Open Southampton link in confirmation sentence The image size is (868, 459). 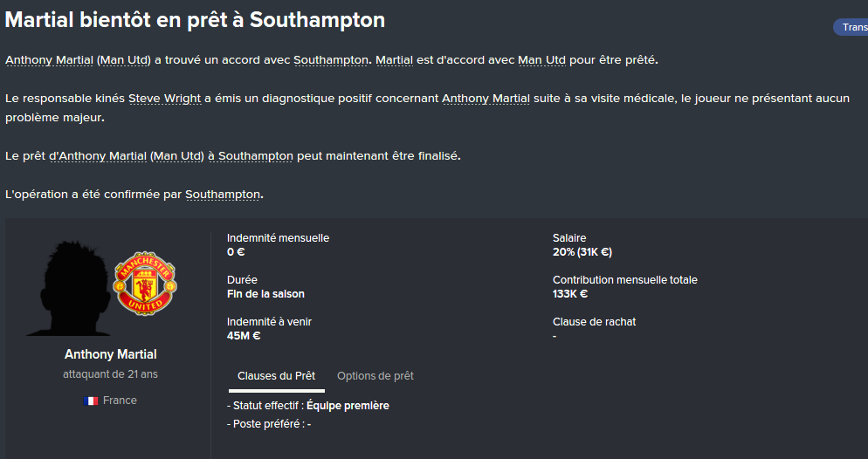pos(223,195)
